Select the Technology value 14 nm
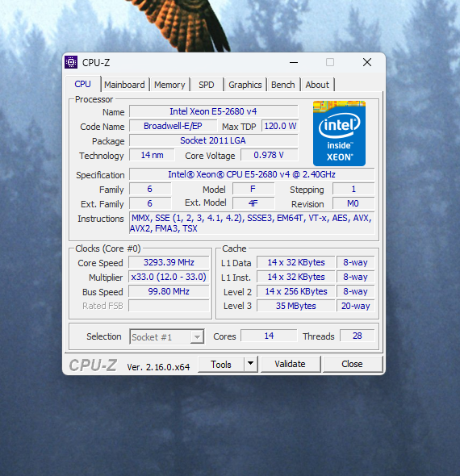The image size is (460, 476). (152, 155)
